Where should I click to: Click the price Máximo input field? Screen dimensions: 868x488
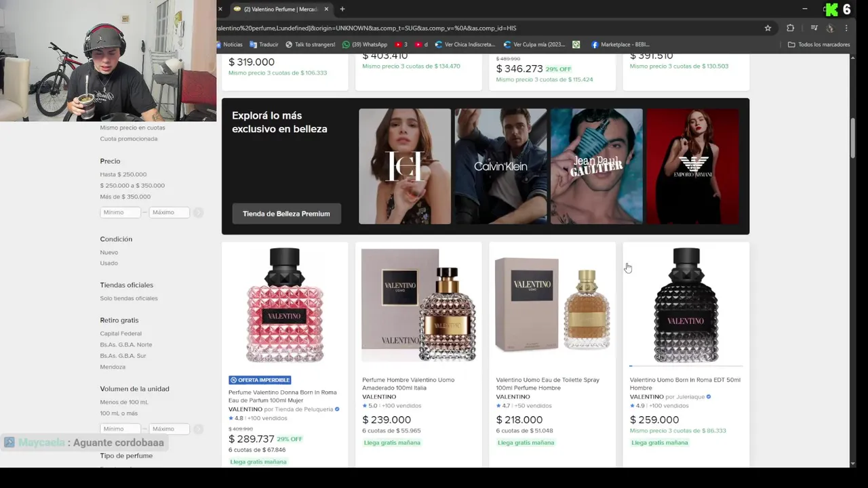click(x=169, y=212)
